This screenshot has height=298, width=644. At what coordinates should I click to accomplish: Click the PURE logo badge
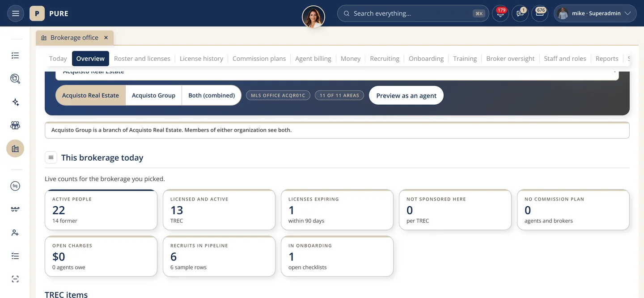37,13
